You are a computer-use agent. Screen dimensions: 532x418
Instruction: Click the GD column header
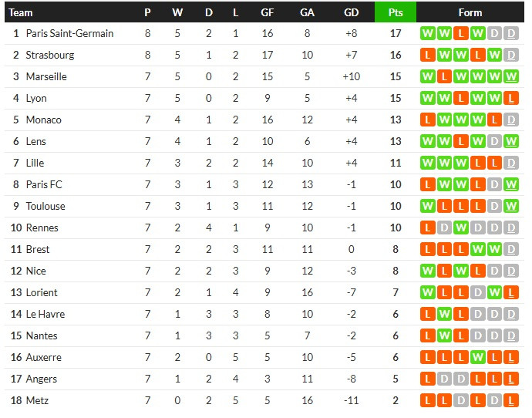coord(351,12)
